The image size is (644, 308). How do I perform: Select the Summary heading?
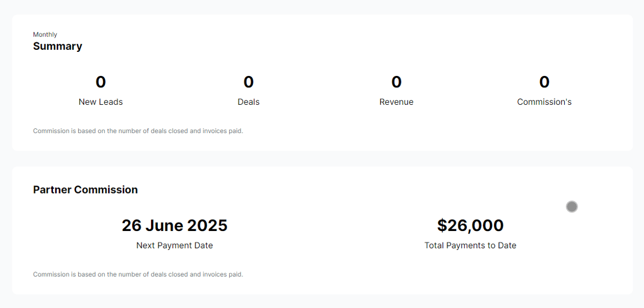57,47
